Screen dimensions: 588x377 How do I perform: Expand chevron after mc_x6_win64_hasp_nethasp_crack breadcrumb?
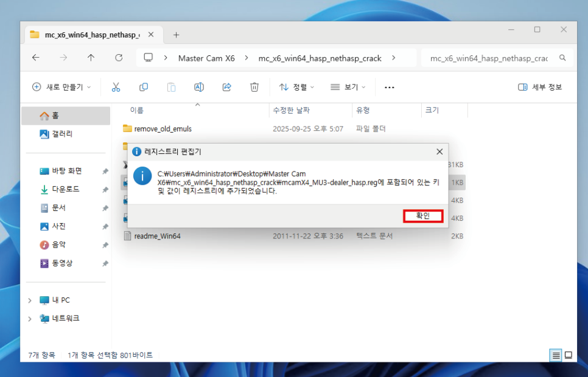coord(393,58)
